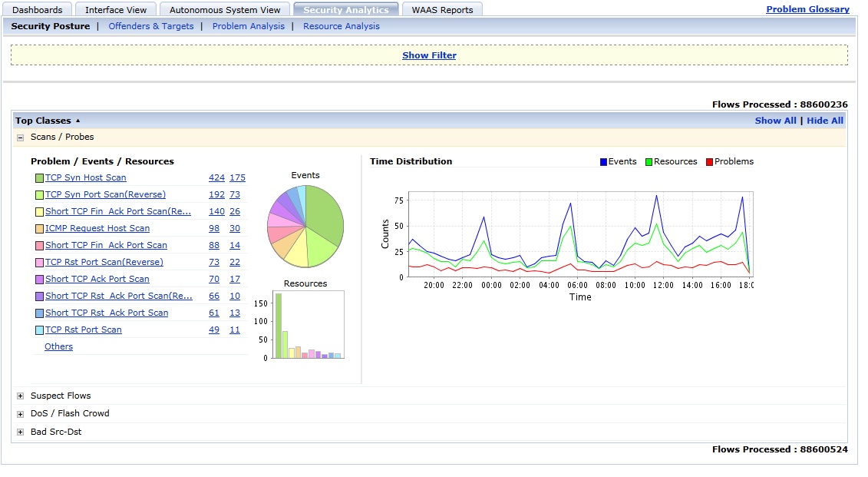This screenshot has width=868, height=477.
Task: Click resources count 22
Action: coord(235,262)
